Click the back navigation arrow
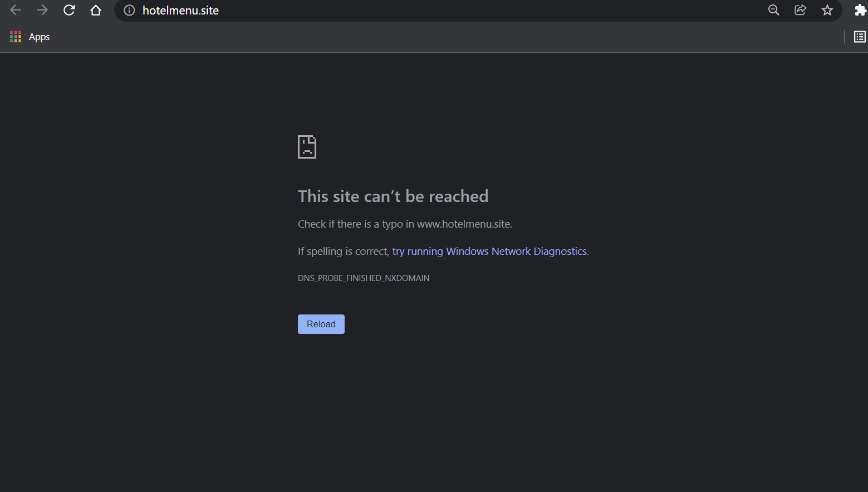The height and width of the screenshot is (492, 868). pyautogui.click(x=16, y=10)
